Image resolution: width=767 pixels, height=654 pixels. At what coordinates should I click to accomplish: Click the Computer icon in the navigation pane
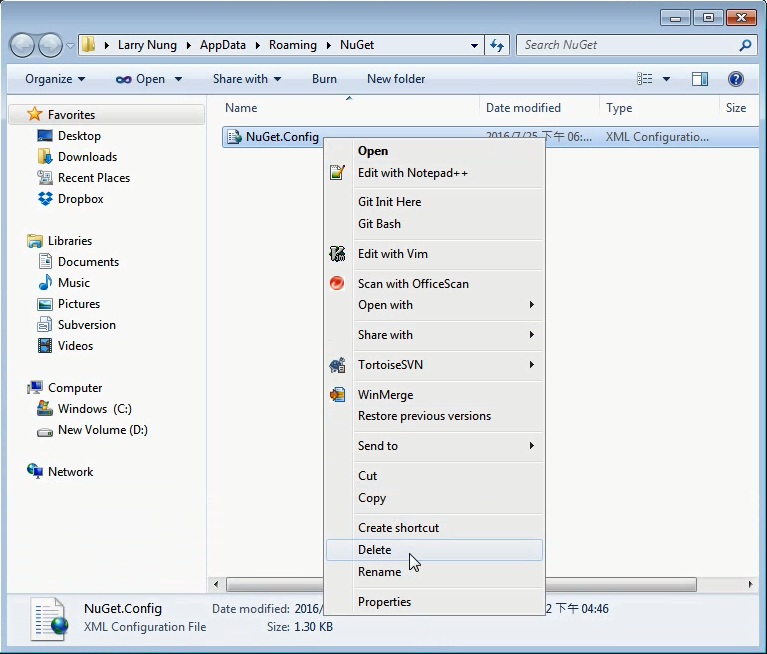[35, 387]
